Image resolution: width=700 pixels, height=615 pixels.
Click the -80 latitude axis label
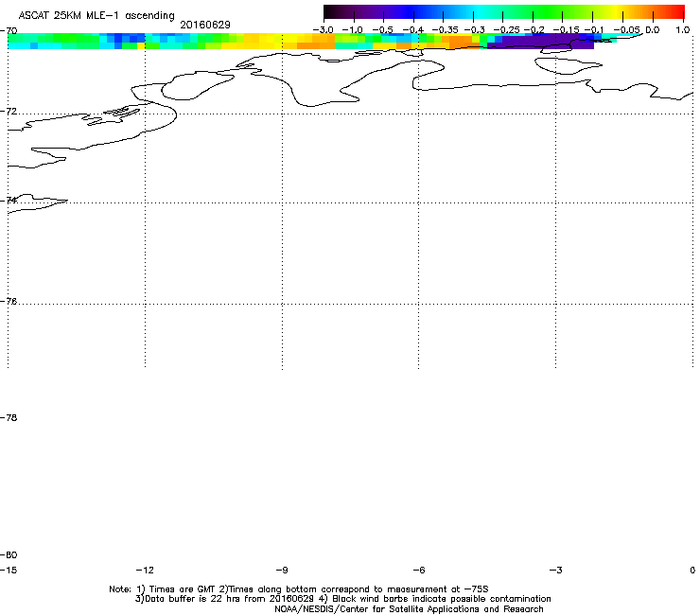point(9,555)
